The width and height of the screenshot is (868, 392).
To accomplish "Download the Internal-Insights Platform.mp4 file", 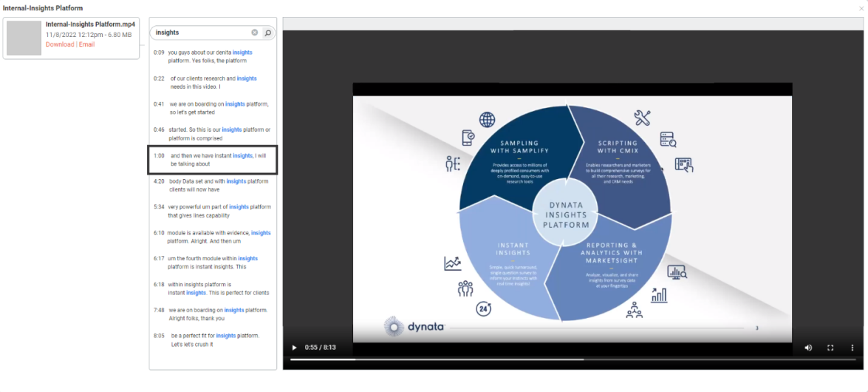I will point(60,44).
